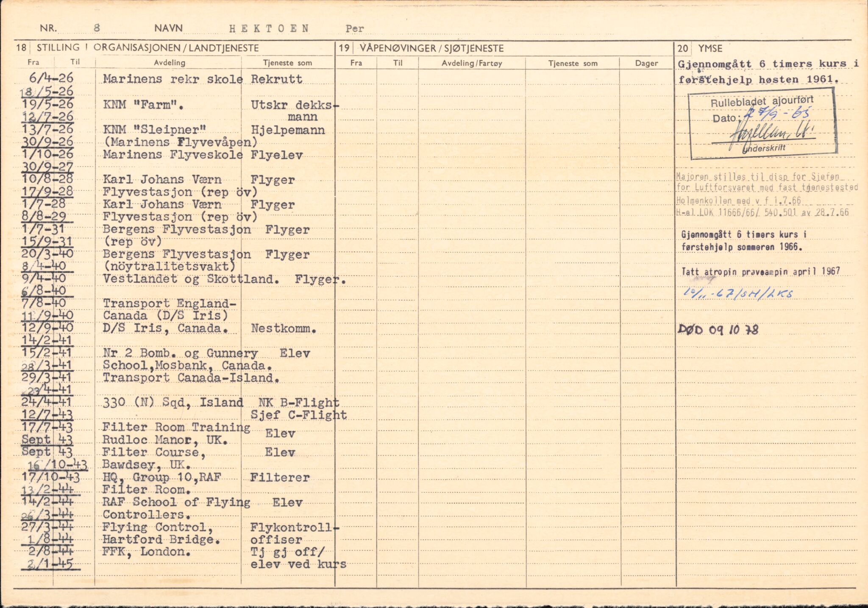Click Transport England- line
Image resolution: width=868 pixels, height=608 pixels.
tap(170, 303)
